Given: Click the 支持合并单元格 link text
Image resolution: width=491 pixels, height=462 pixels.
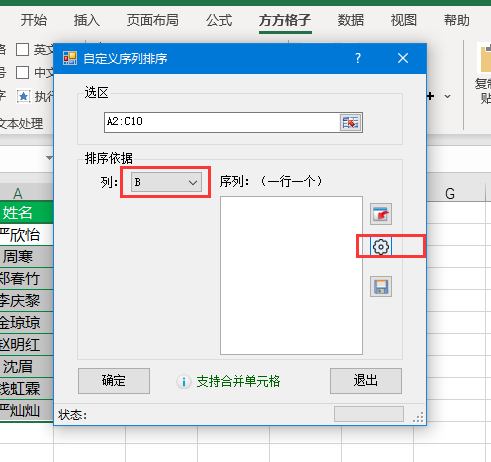Looking at the screenshot, I should 238,381.
